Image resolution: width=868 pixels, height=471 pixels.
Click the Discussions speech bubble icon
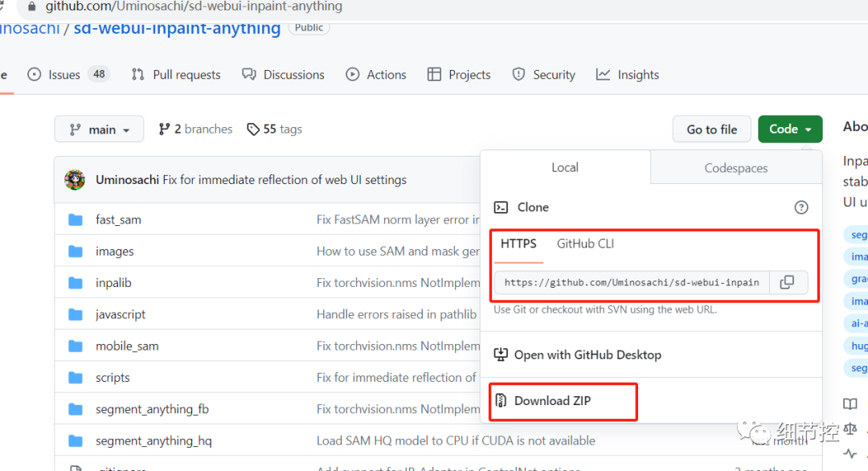[248, 74]
